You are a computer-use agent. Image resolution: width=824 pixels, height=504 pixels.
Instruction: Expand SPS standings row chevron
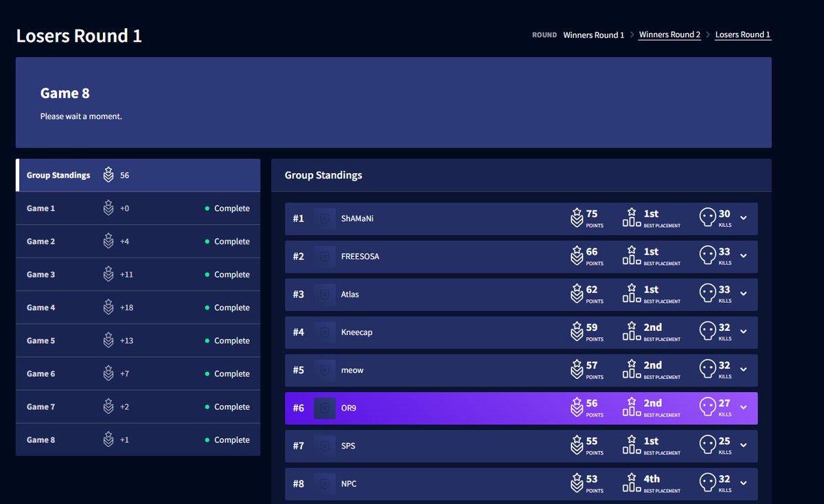pyautogui.click(x=744, y=446)
